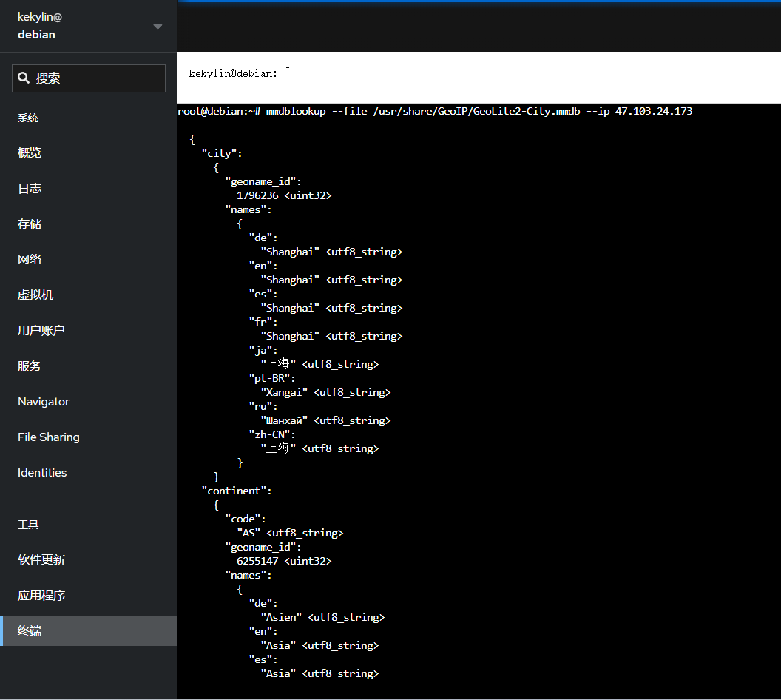Open the kekylin@debian host dropdown arrow
Viewport: 781px width, 700px height.
pos(158,27)
